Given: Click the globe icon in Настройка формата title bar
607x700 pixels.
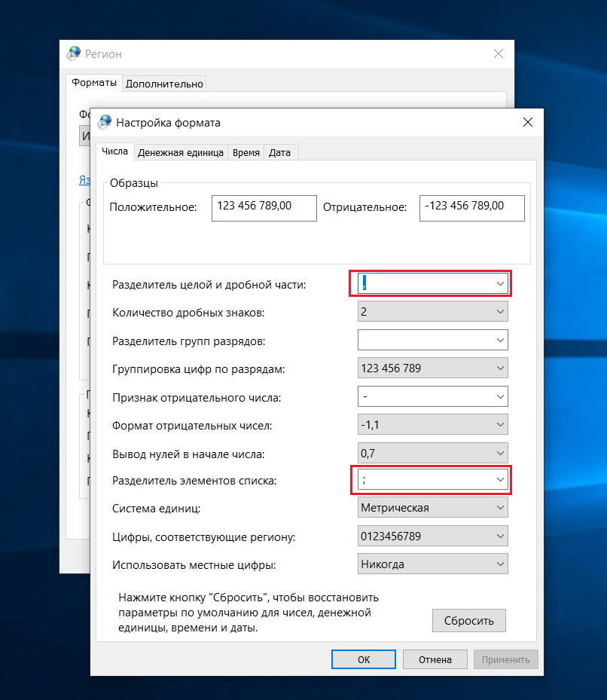Looking at the screenshot, I should point(105,122).
